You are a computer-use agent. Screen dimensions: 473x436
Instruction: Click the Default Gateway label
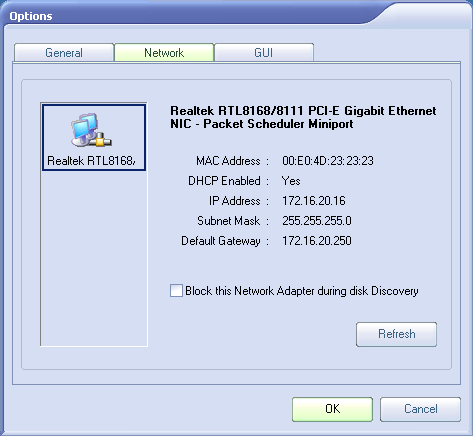(221, 241)
